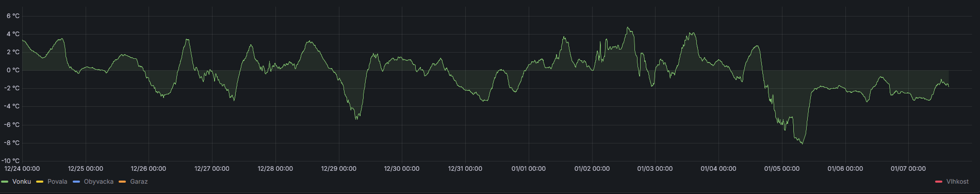Click the 0 °C y-axis label
This screenshot has width=980, height=194.
[x=13, y=70]
